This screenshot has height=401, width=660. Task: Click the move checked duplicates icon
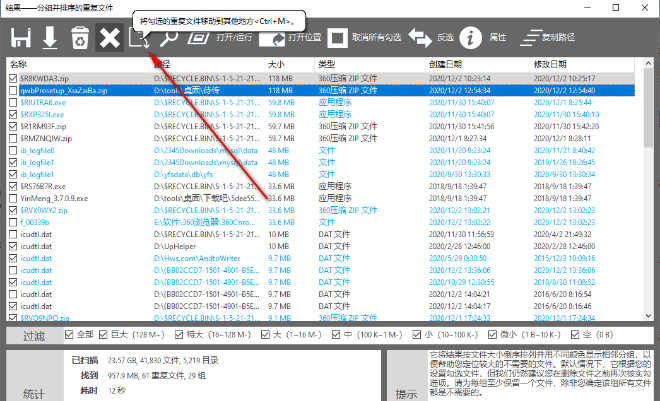(x=139, y=38)
